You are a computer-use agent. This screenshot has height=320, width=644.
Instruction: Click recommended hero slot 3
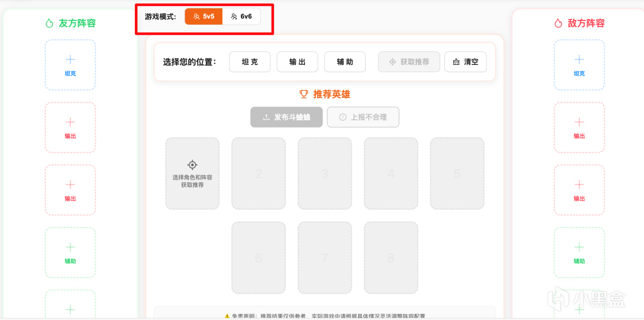click(325, 174)
